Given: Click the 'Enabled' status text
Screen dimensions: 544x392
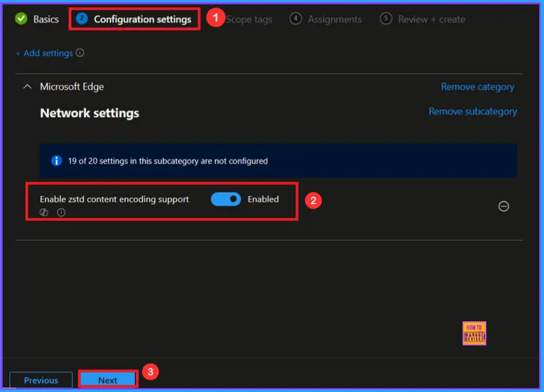Looking at the screenshot, I should [x=263, y=199].
